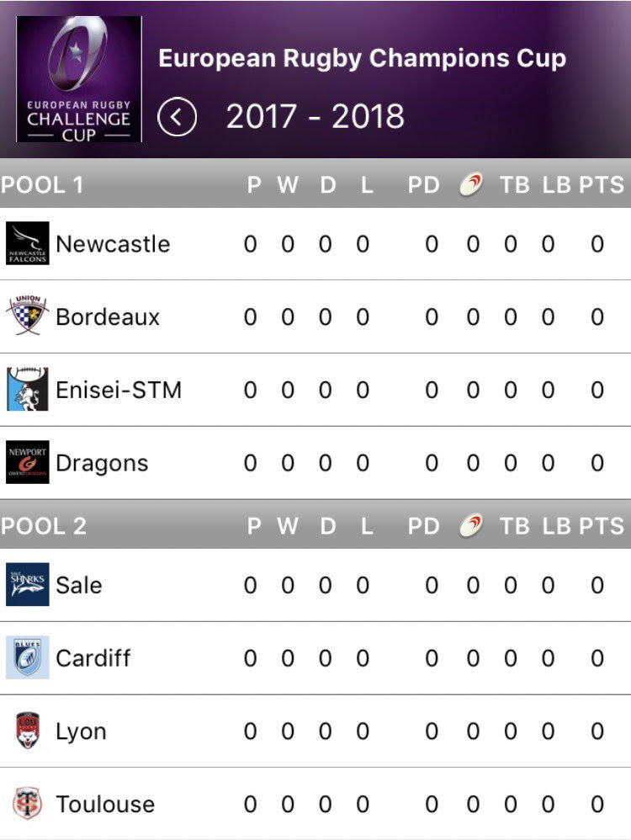Open the Newcastle team name

(x=113, y=244)
